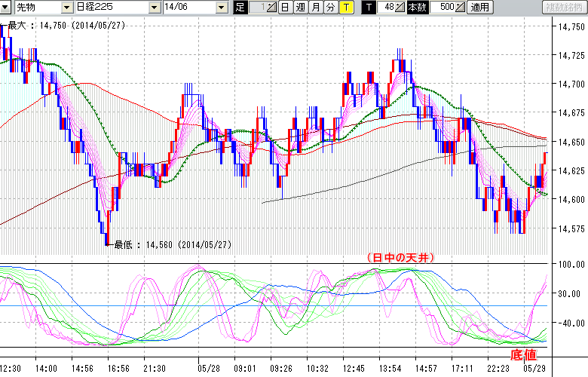Open the leftmost small dropdown arrow
The height and width of the screenshot is (377, 588).
pos(6,8)
